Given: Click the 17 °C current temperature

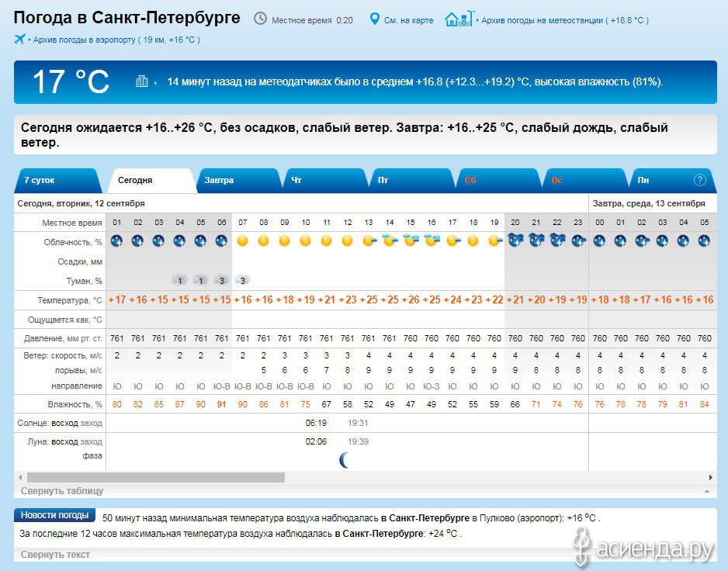Looking at the screenshot, I should [71, 81].
